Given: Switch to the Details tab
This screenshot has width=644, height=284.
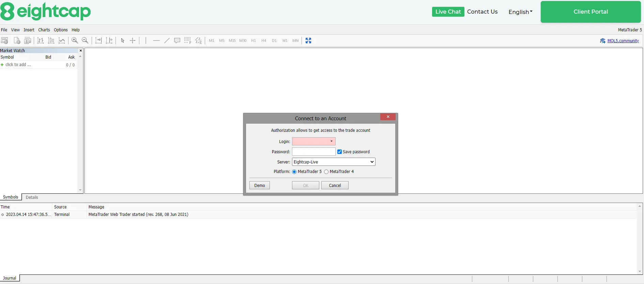Looking at the screenshot, I should 32,198.
